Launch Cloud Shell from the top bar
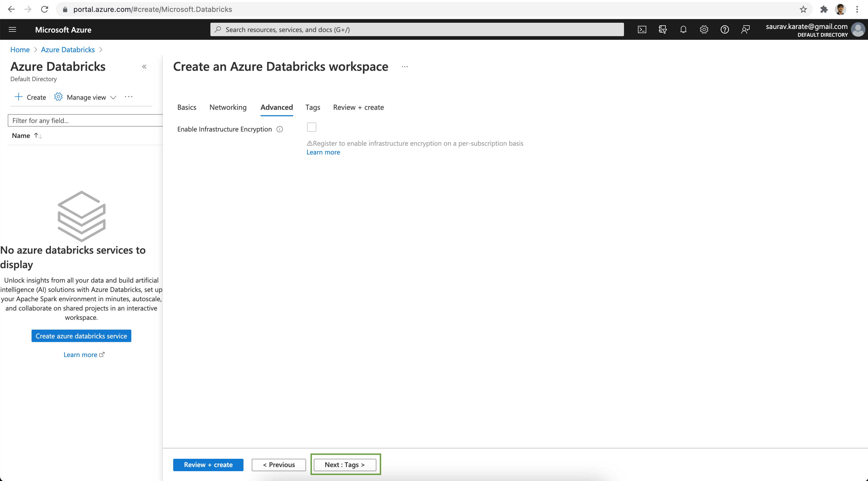The image size is (868, 481). 642,30
